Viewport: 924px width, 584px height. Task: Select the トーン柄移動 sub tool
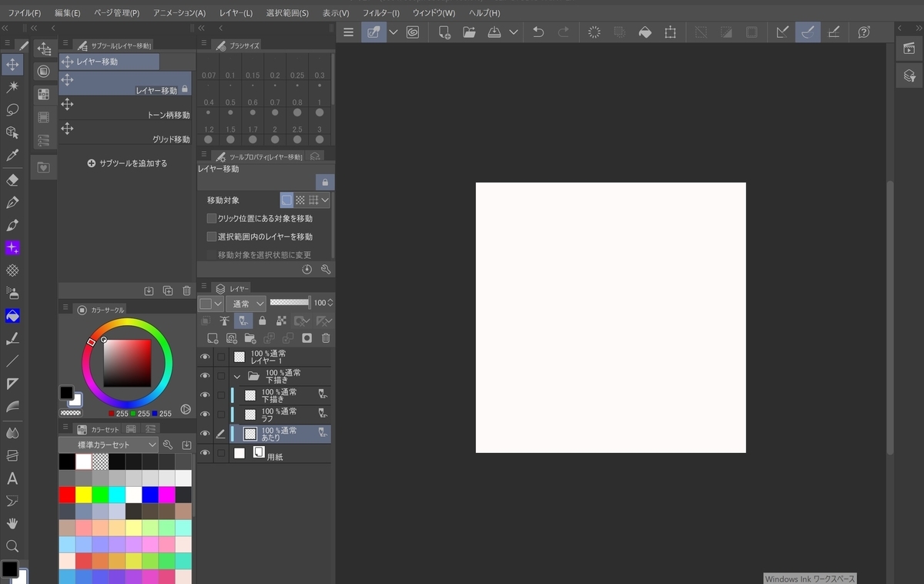coord(125,109)
